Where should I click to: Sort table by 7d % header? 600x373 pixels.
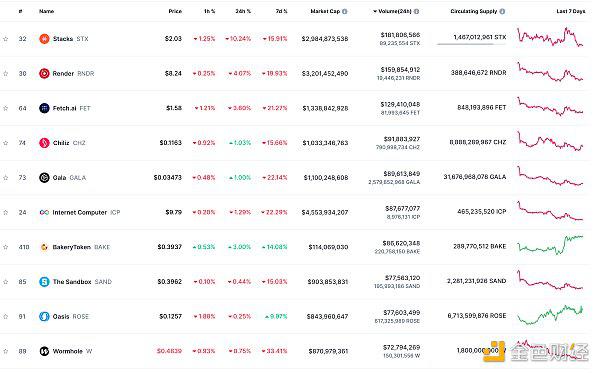[281, 11]
